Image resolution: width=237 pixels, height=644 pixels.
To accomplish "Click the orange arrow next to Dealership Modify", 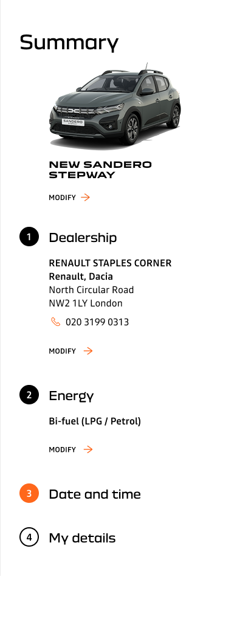I will click(x=88, y=351).
